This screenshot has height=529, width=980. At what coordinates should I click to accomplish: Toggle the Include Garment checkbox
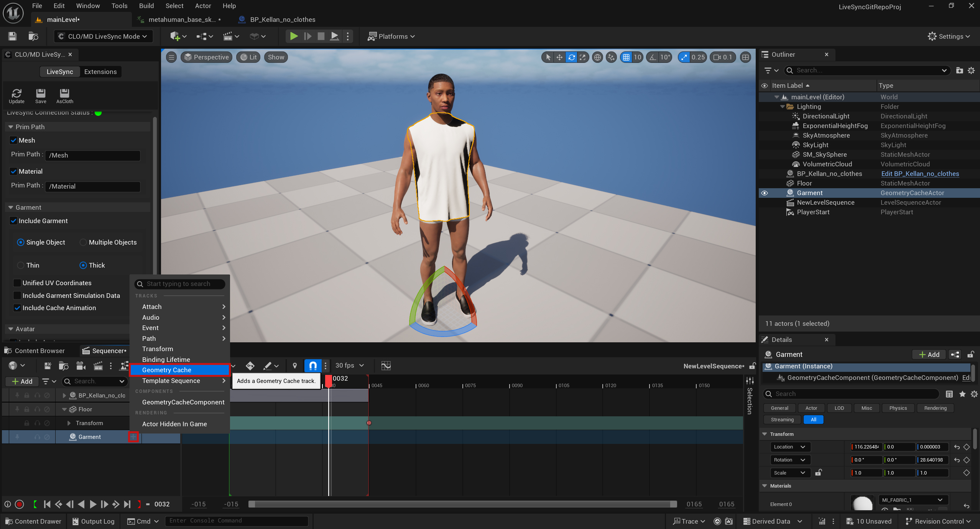point(13,221)
